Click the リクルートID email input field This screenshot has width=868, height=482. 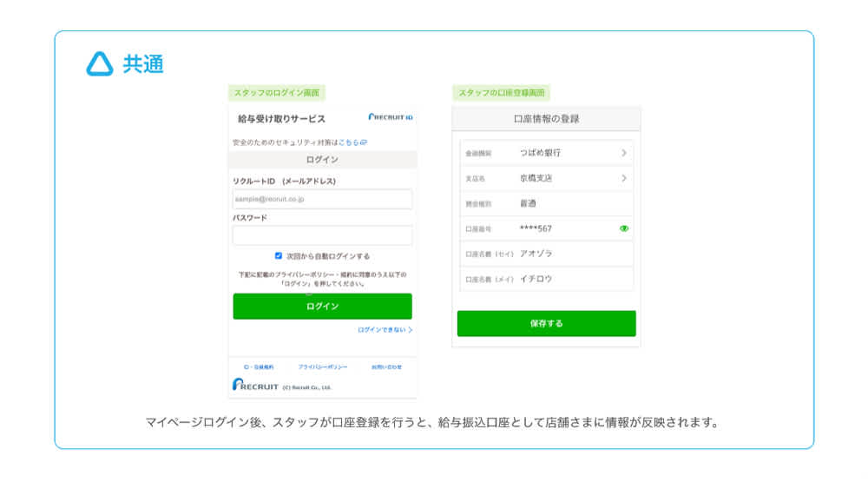click(x=322, y=199)
